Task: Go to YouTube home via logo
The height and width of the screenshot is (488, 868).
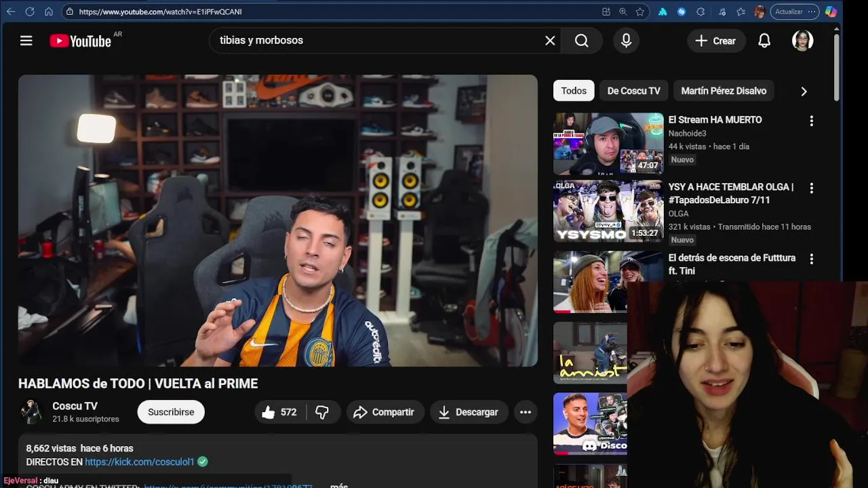Action: click(x=80, y=41)
